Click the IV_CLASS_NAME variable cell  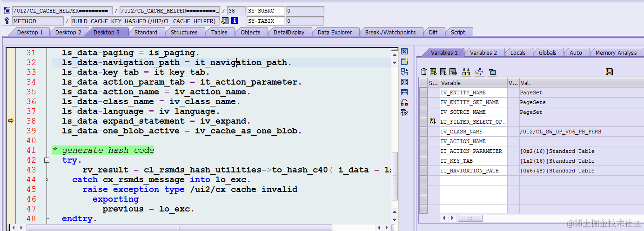coord(473,132)
